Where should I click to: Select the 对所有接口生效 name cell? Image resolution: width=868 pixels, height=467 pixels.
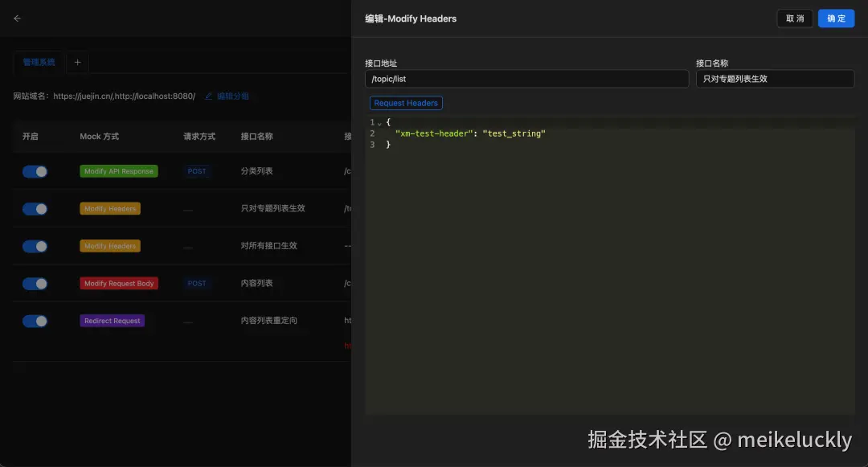pos(269,246)
